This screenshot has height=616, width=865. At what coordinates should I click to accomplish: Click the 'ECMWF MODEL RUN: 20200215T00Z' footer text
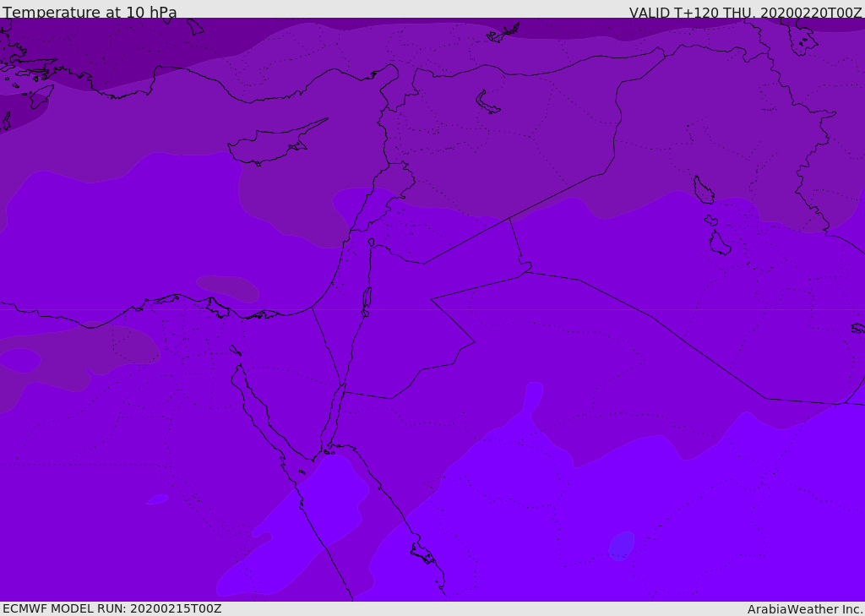112,608
